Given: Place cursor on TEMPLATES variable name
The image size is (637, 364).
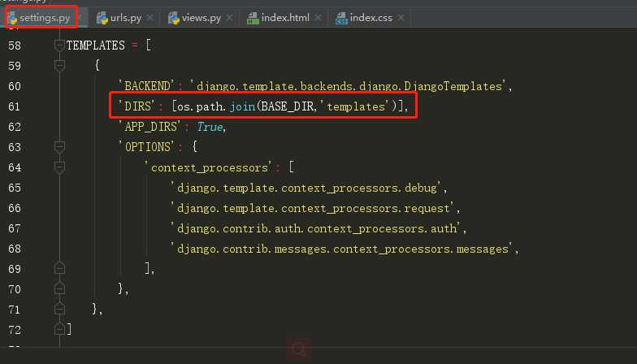Looking at the screenshot, I should tap(96, 45).
